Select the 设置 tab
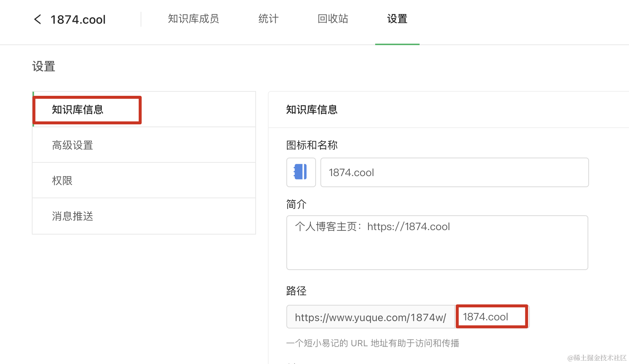This screenshot has height=364, width=629. coord(397,19)
